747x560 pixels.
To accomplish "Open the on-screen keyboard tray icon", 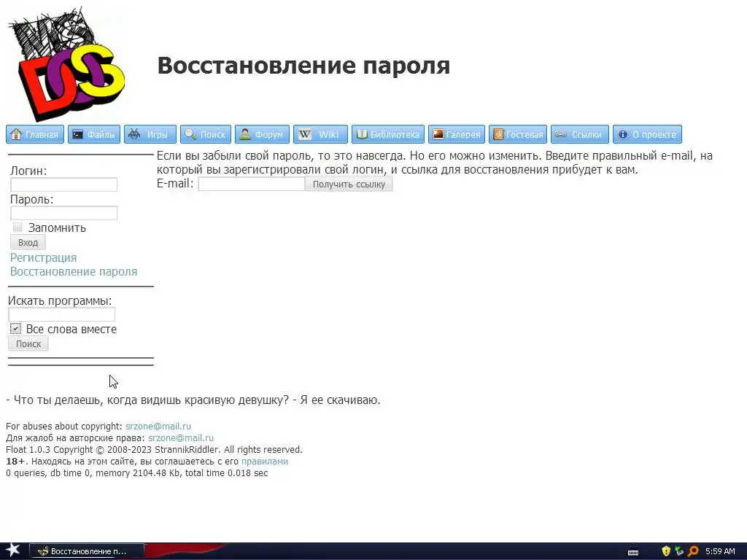I will [633, 553].
